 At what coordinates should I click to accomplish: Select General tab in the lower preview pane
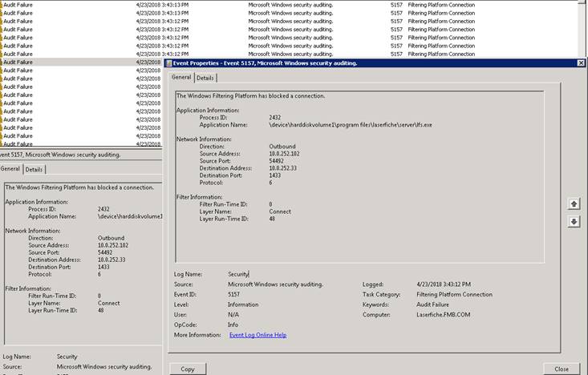tap(10, 169)
